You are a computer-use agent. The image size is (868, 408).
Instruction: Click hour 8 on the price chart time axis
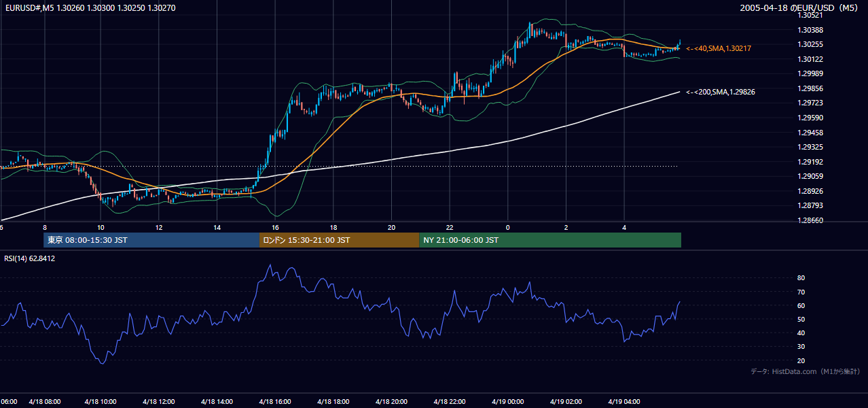(x=44, y=227)
